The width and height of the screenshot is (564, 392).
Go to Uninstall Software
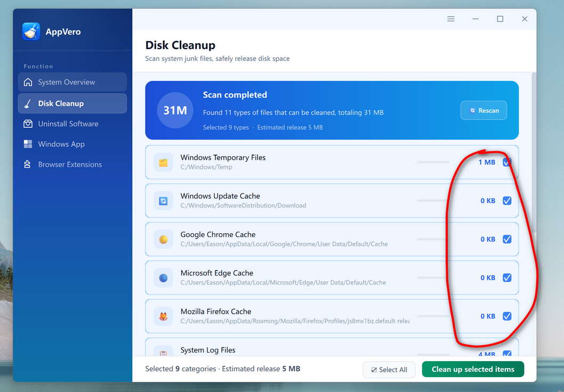point(72,124)
